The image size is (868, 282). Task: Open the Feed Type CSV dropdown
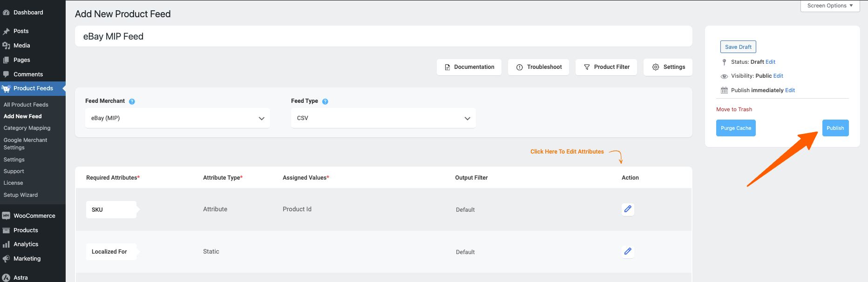pos(383,118)
